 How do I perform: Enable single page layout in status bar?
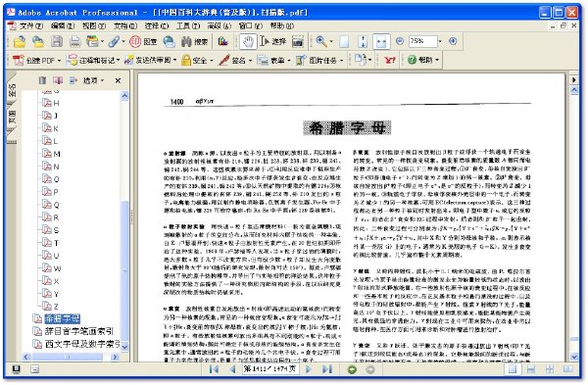coord(513,369)
